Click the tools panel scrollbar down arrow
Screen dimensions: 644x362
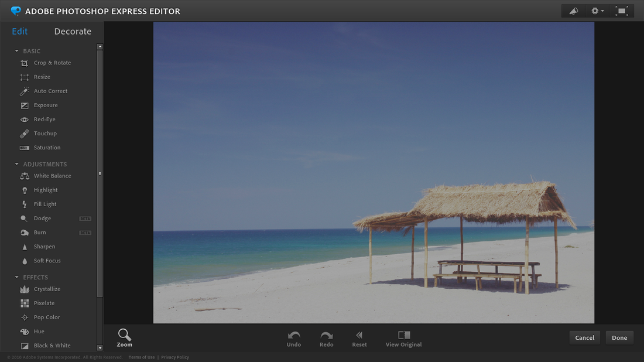[x=100, y=347]
